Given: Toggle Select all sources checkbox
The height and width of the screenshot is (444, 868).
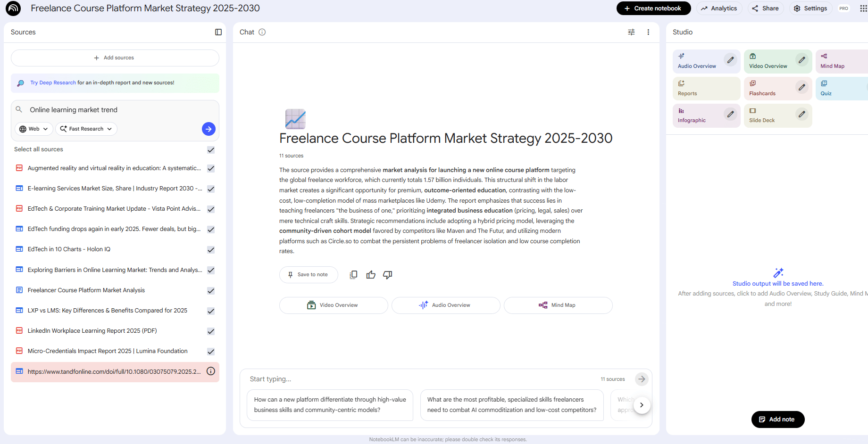Looking at the screenshot, I should tap(211, 150).
